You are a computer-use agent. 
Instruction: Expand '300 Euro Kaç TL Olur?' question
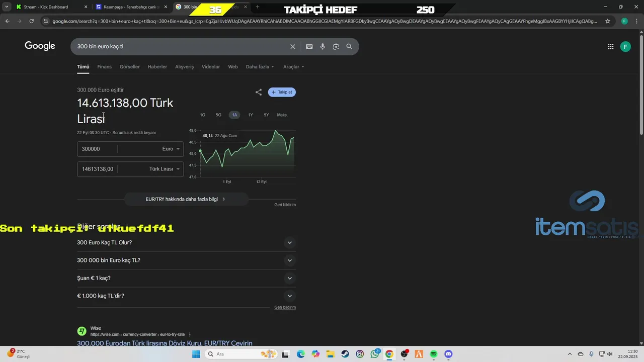(x=185, y=243)
